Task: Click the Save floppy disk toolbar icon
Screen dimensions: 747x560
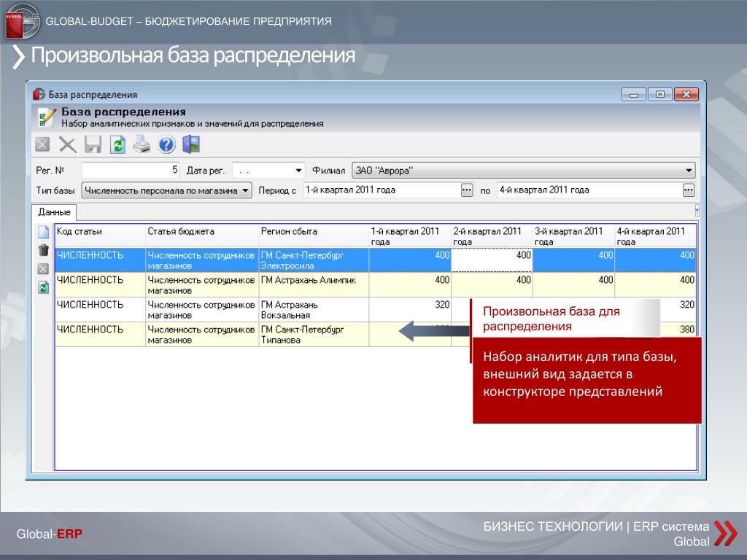Action: (93, 144)
